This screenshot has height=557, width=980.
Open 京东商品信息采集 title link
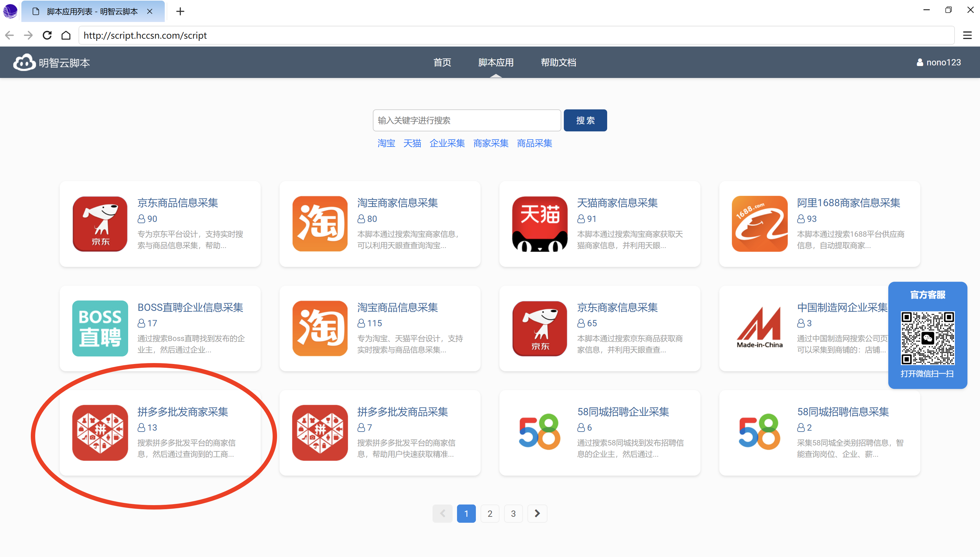click(x=178, y=203)
